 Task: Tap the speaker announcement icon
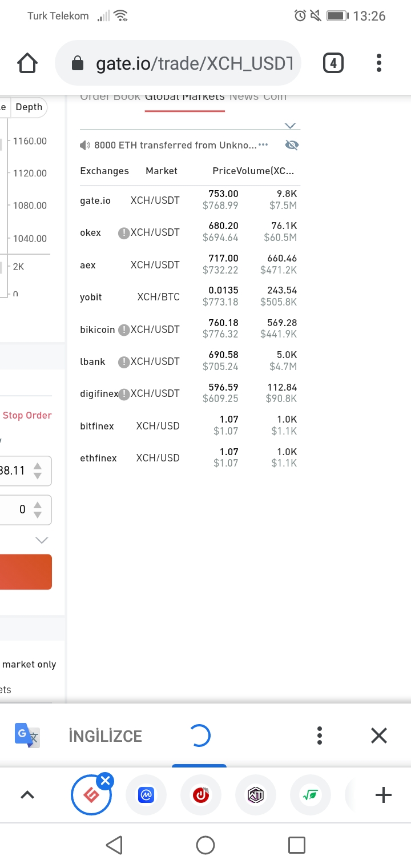pos(85,146)
